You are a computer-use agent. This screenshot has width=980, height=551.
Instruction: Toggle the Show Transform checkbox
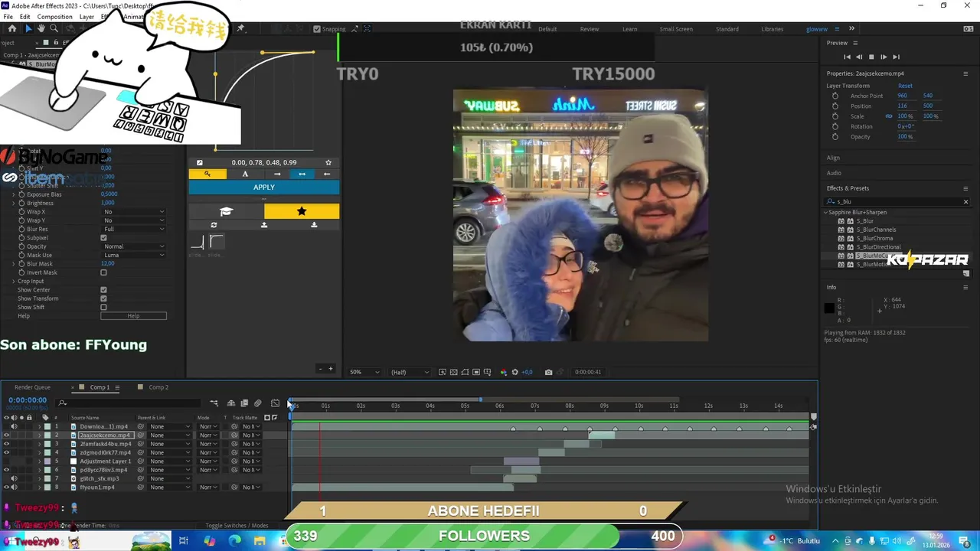tap(103, 298)
